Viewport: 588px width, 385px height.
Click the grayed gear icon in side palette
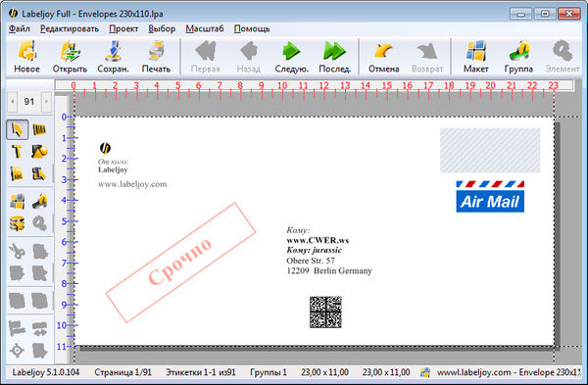tap(39, 223)
